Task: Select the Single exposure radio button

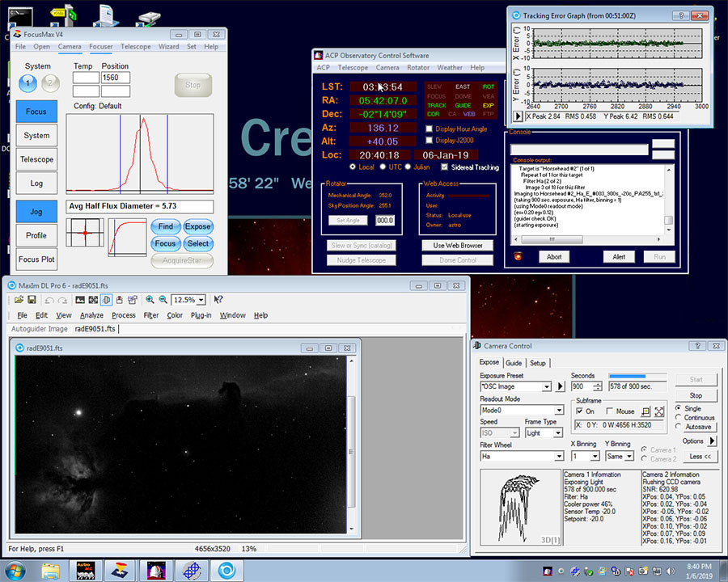Action: click(x=679, y=408)
